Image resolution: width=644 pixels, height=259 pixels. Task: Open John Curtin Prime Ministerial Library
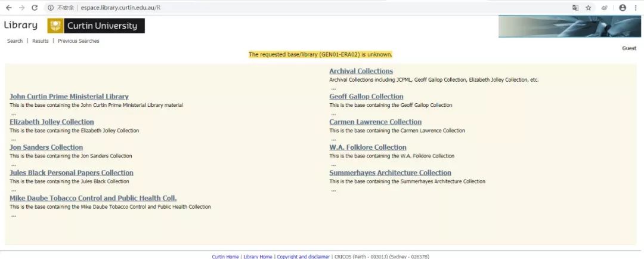pyautogui.click(x=69, y=97)
